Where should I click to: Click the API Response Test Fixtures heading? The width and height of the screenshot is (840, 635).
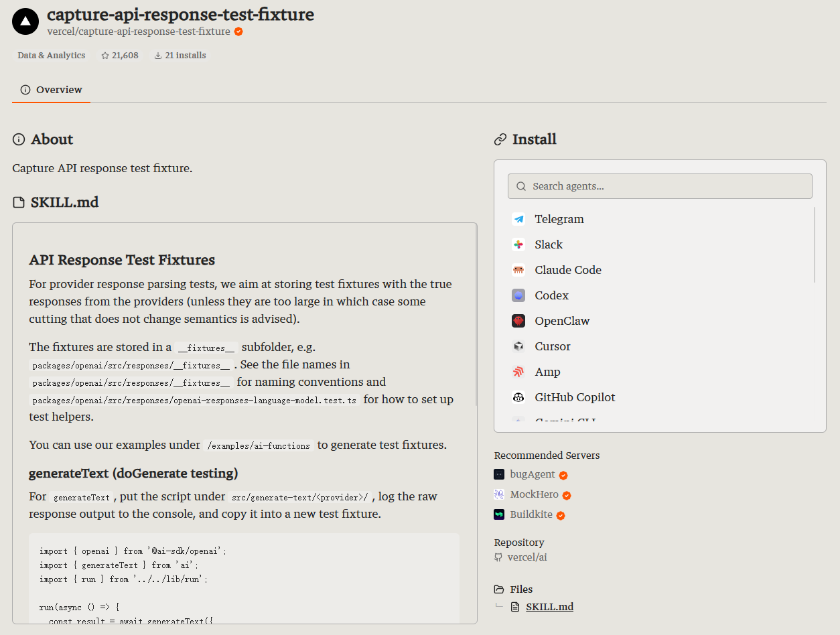tap(122, 260)
